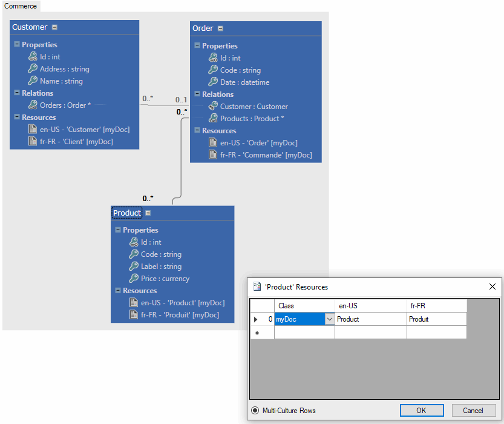Click the document icon for en-US 'Product' resource
This screenshot has width=504, height=424.
[x=134, y=303]
